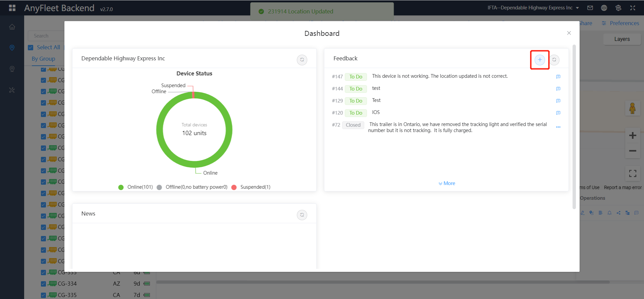Refresh the Feedback list
644x299 pixels.
click(554, 60)
